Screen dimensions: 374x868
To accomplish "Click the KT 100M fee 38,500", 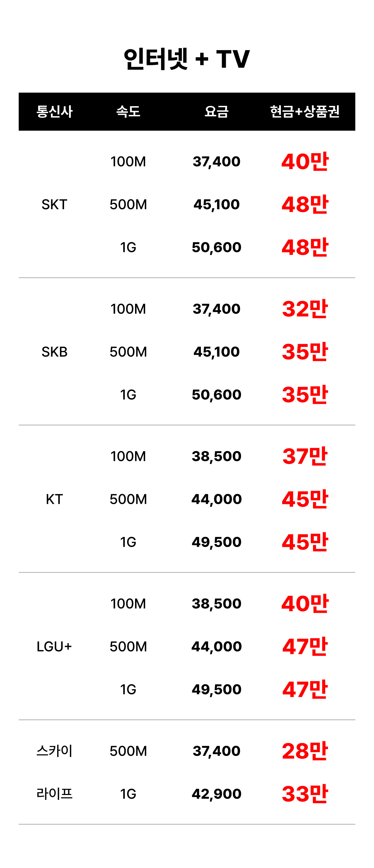I will tap(216, 456).
